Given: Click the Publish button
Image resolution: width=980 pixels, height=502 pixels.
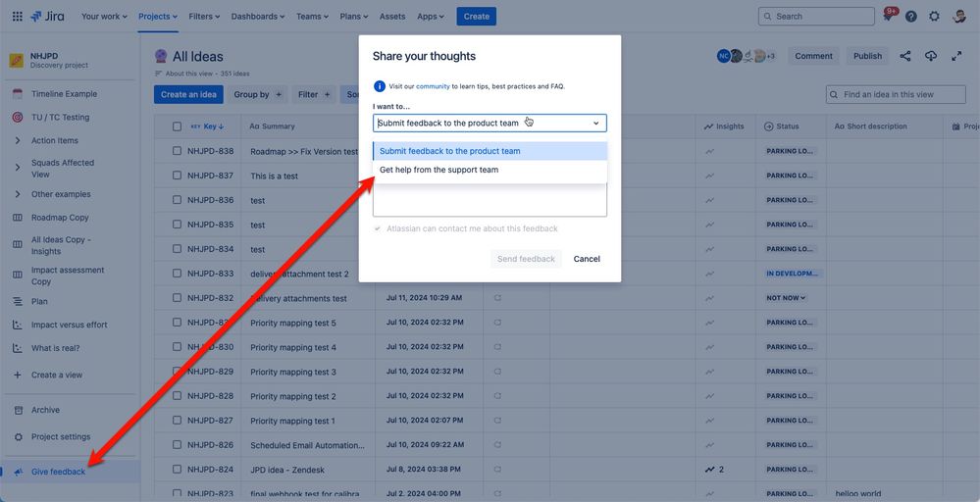Looking at the screenshot, I should (867, 56).
